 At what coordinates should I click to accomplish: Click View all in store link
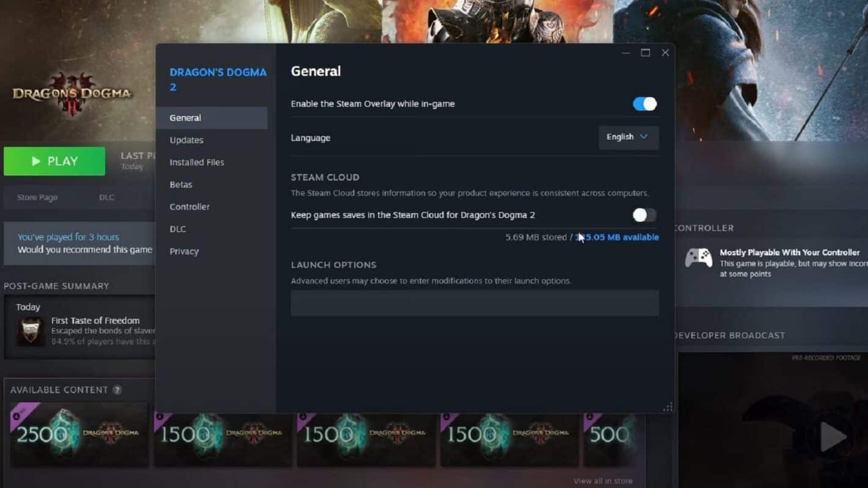point(603,481)
